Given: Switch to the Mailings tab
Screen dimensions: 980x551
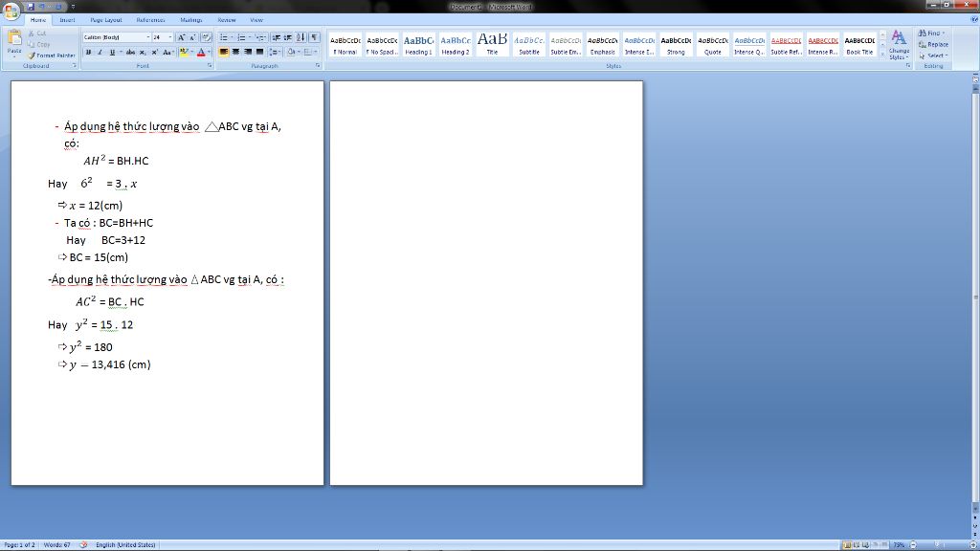Looking at the screenshot, I should (x=190, y=20).
